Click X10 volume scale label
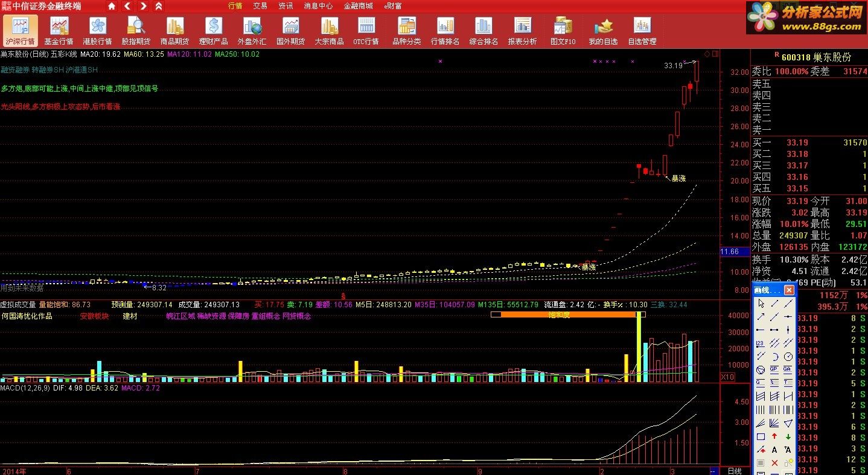 click(x=728, y=377)
